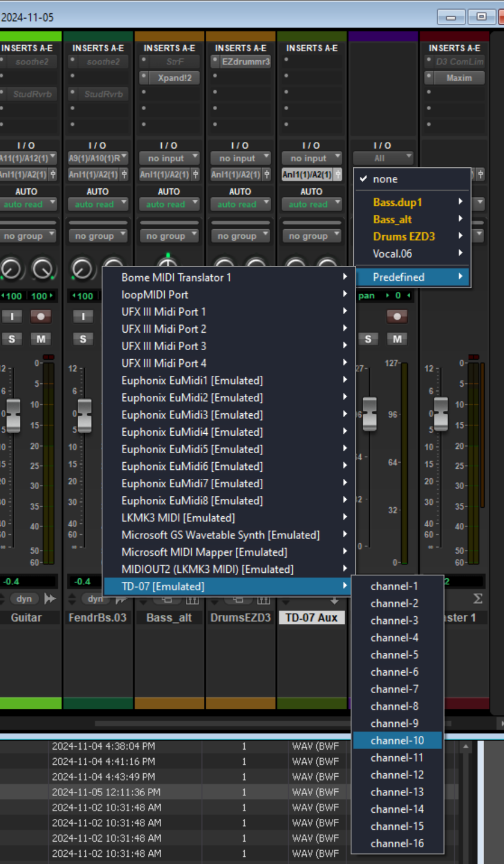Click the record enable button on the MIDI track

[396, 316]
